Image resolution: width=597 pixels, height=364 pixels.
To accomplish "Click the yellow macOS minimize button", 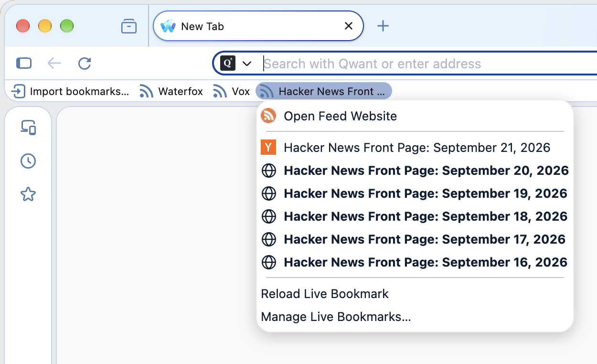I will click(45, 26).
